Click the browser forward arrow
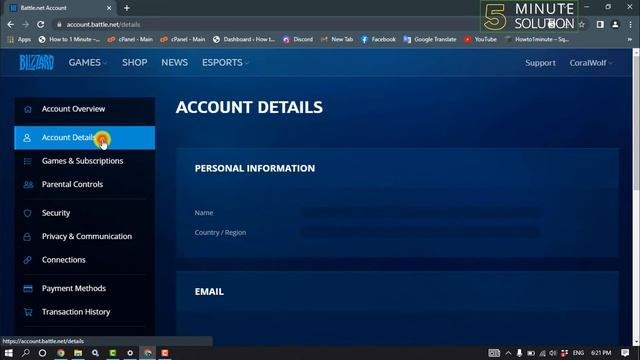This screenshot has width=640, height=360. point(25,24)
